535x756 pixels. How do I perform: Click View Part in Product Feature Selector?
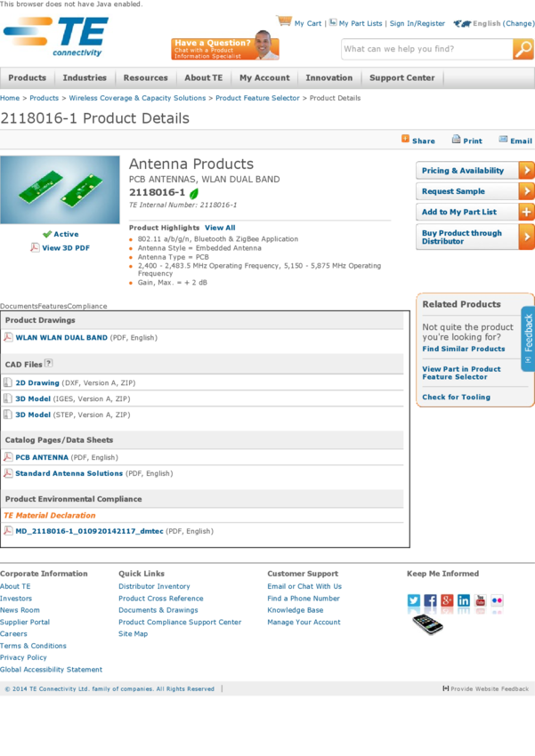click(461, 373)
